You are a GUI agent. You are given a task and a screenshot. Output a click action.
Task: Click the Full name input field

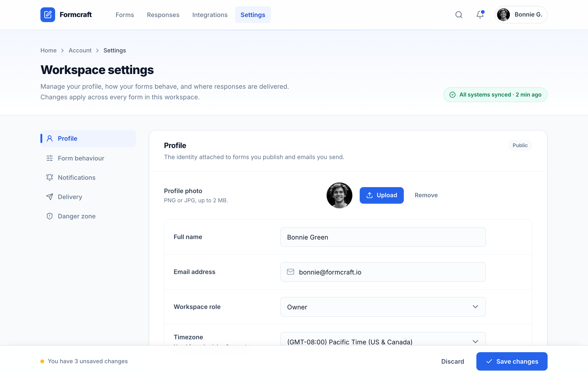383,237
